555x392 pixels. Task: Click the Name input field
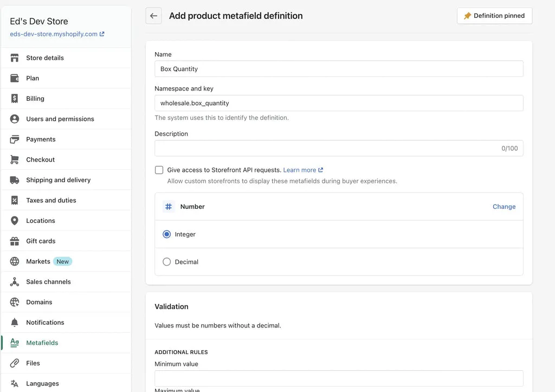point(339,69)
